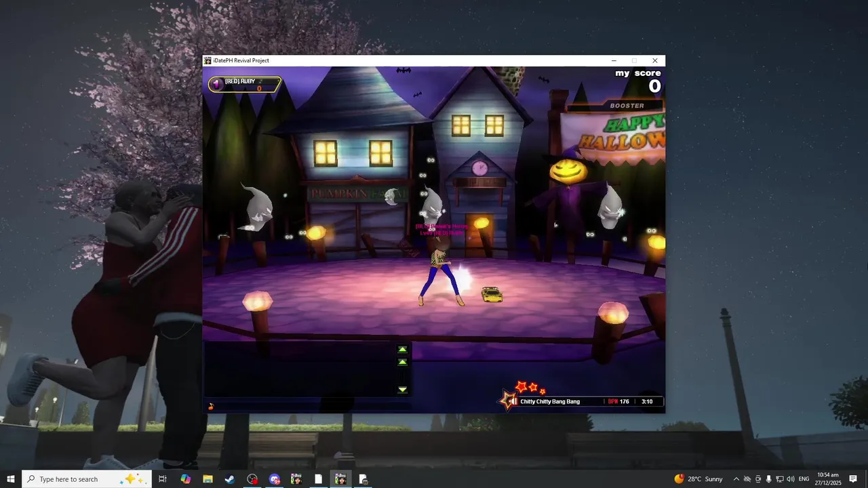Open network settings from tray icon
This screenshot has width=868, height=488.
[780, 479]
